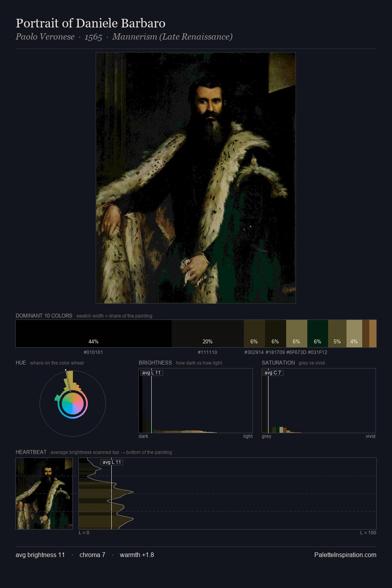Image resolution: width=392 pixels, height=588 pixels.
Task: Click the dark brown #302914 swatch
Action: click(x=254, y=334)
